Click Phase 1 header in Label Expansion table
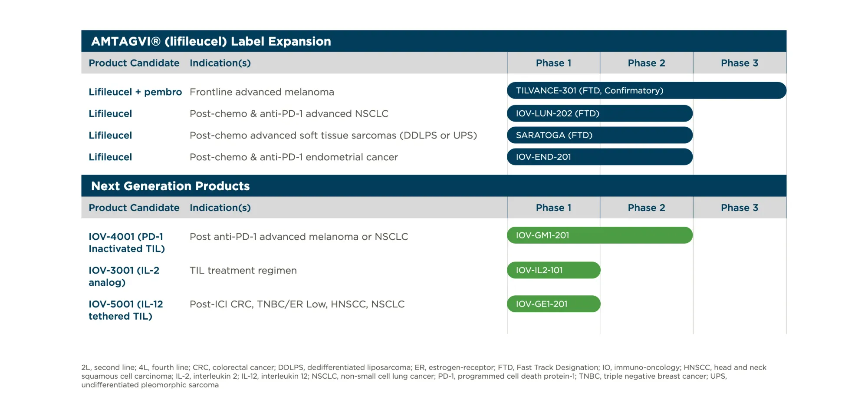The width and height of the screenshot is (868, 413). coord(553,63)
